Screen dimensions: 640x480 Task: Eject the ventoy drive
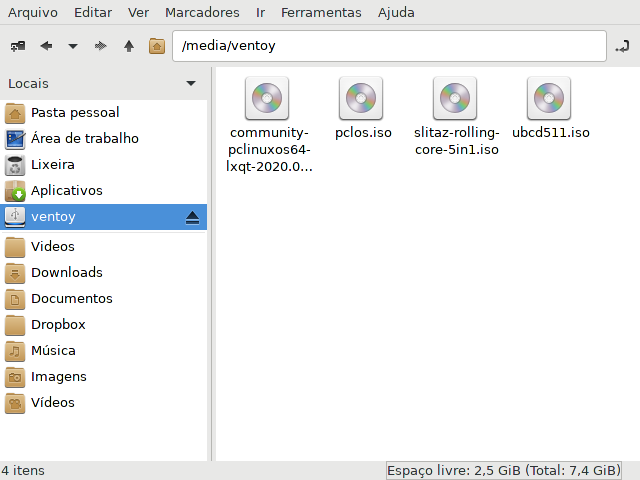click(192, 218)
